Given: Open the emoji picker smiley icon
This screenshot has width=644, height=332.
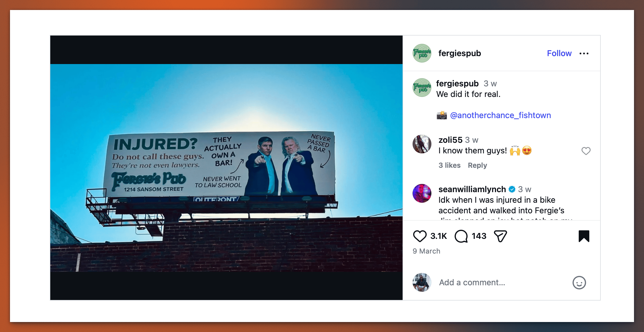Looking at the screenshot, I should (x=579, y=283).
